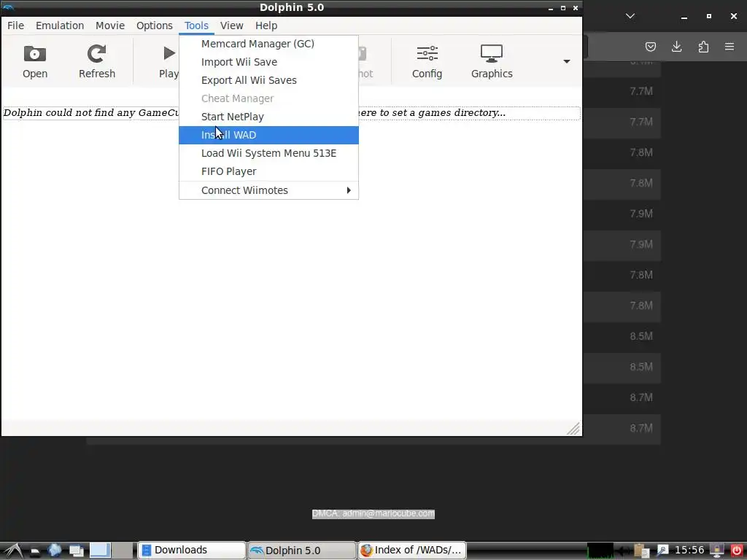This screenshot has height=560, width=747.
Task: Click the Play toolbar button
Action: click(x=168, y=61)
